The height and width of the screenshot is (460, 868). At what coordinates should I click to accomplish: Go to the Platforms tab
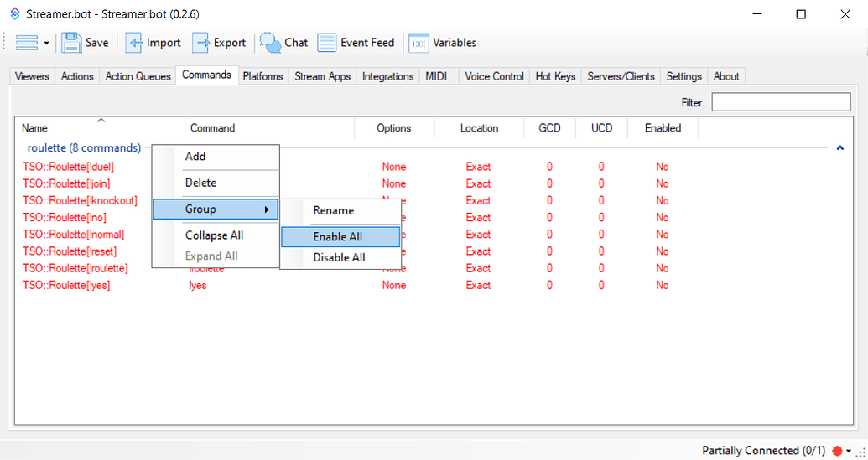[262, 76]
